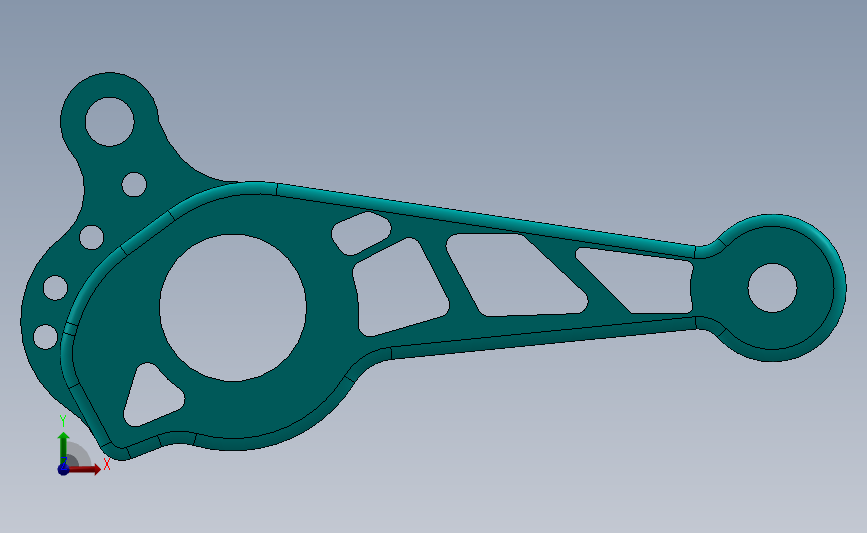Click the red X axis arrow of the triad

point(86,469)
